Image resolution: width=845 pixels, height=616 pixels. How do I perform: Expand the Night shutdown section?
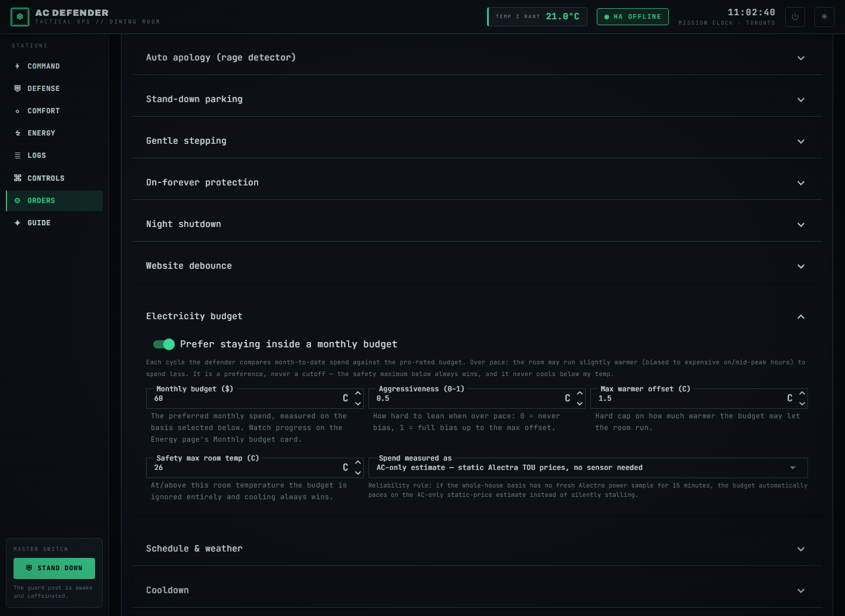pyautogui.click(x=476, y=224)
